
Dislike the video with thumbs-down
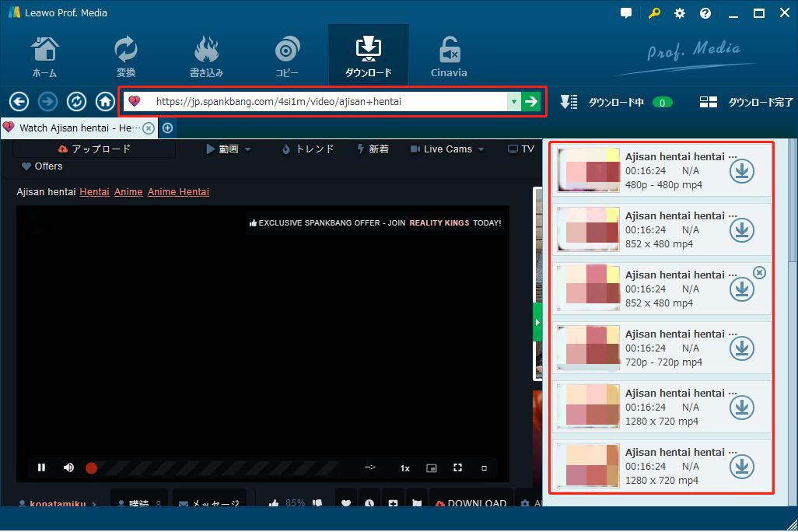point(317,503)
